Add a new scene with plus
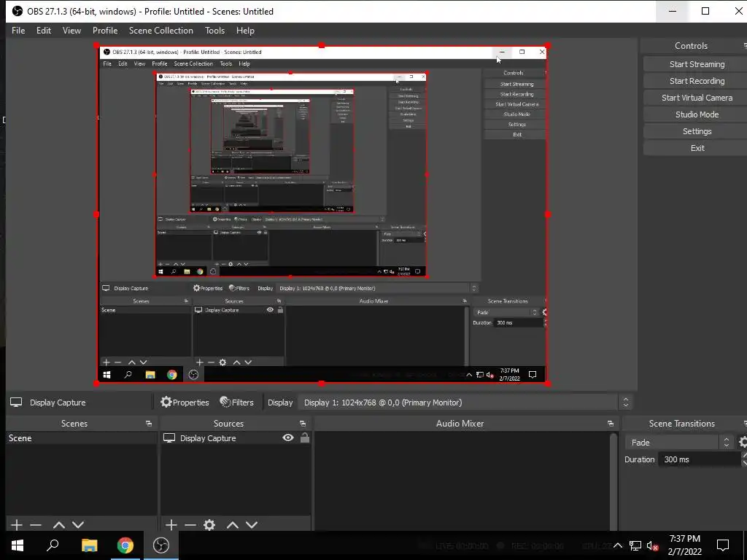Viewport: 747px width, 560px height. pyautogui.click(x=17, y=525)
